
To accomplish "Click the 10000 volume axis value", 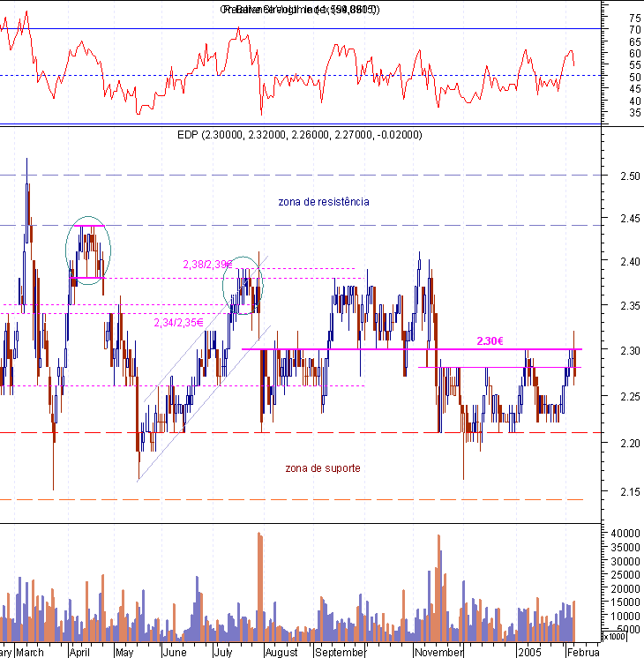I will [x=625, y=617].
